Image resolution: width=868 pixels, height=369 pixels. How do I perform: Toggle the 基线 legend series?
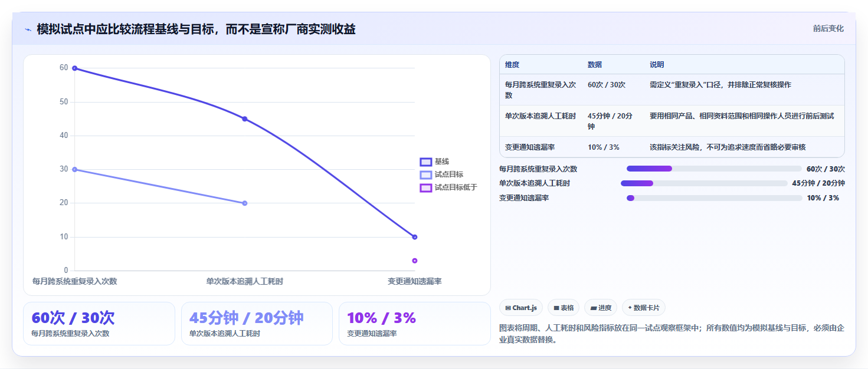(434, 162)
